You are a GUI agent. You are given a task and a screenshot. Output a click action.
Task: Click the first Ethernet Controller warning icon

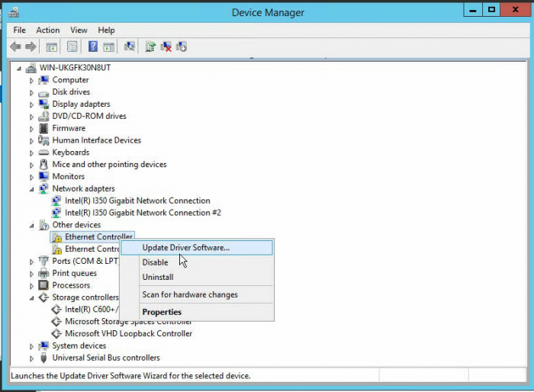pos(56,237)
